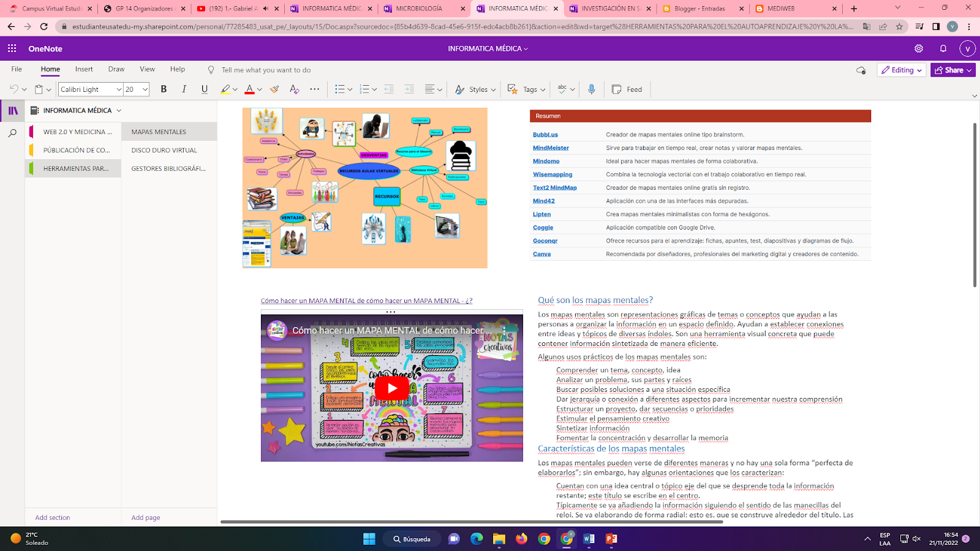Open the Feed pane
The height and width of the screenshot is (551, 980).
pos(627,89)
